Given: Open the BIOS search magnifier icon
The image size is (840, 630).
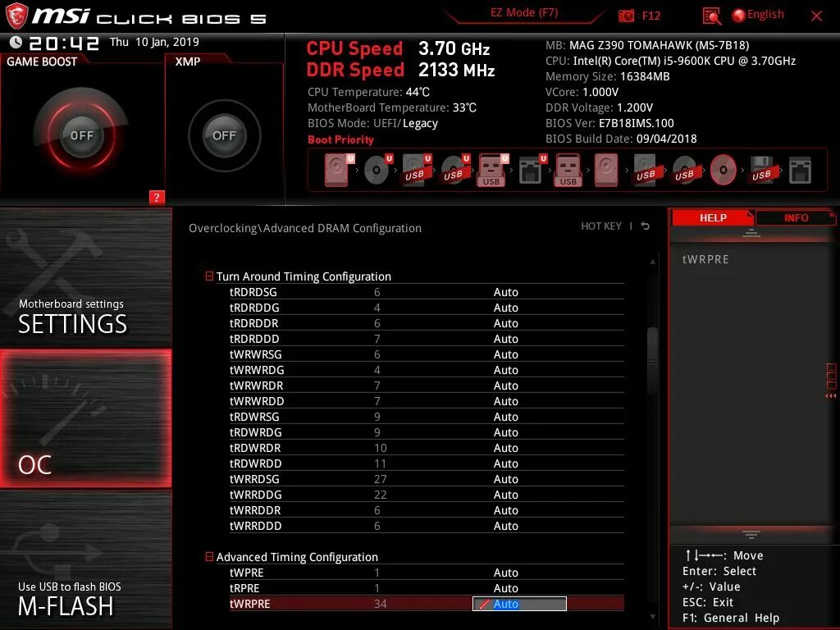Looking at the screenshot, I should [x=711, y=16].
